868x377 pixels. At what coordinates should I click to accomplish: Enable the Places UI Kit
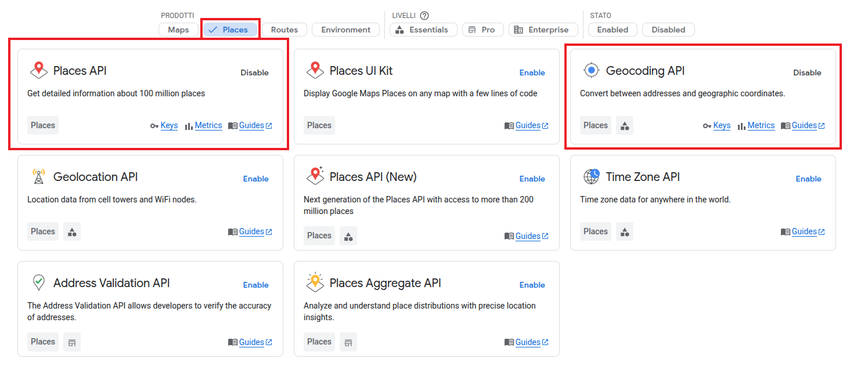(x=532, y=72)
